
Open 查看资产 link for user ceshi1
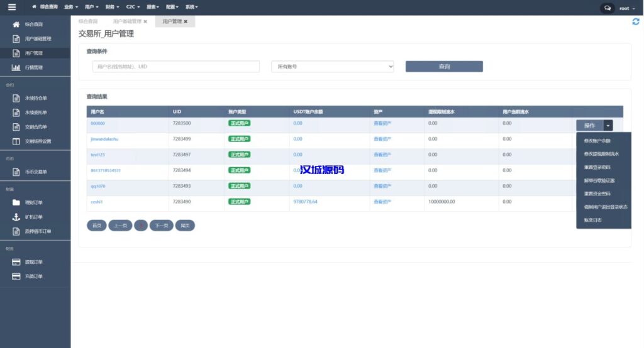pyautogui.click(x=382, y=202)
